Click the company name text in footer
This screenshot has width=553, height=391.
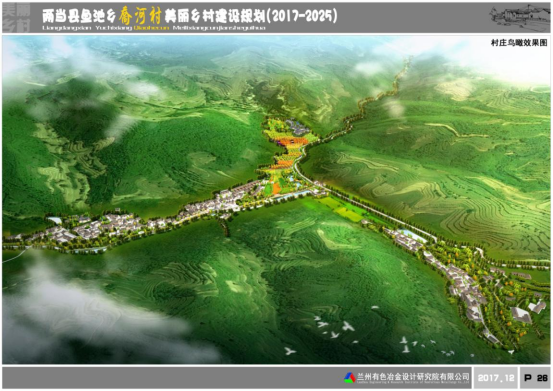413,377
